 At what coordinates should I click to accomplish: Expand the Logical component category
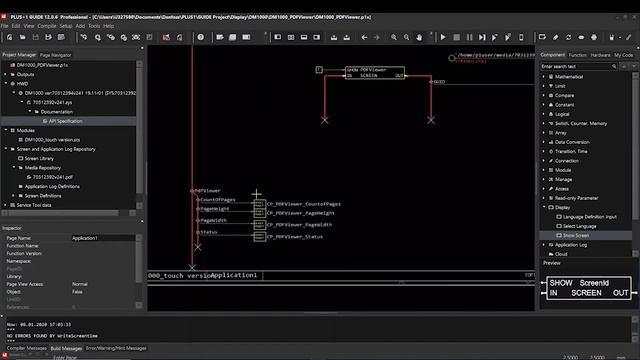[x=543, y=114]
